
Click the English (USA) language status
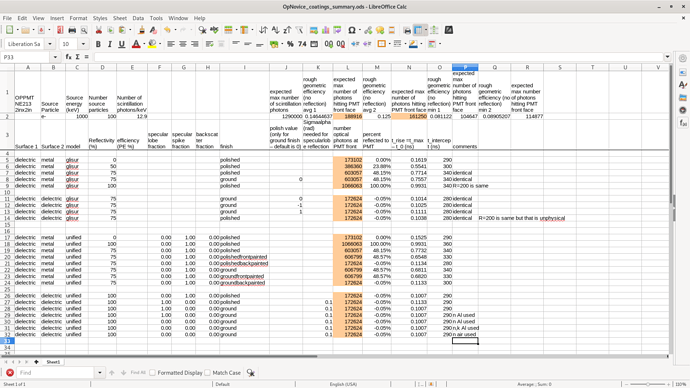[x=343, y=384]
